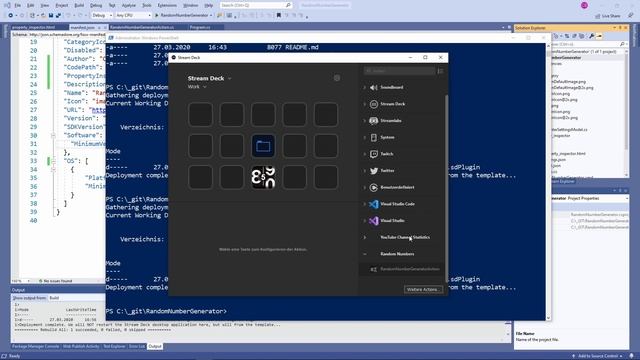Open the Extensions menu in Visual Studio
Viewport: 640px width, 360px height.
click(167, 5)
